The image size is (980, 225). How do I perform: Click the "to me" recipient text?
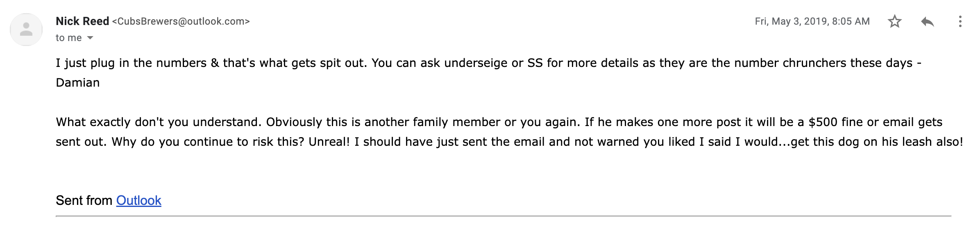click(x=68, y=38)
